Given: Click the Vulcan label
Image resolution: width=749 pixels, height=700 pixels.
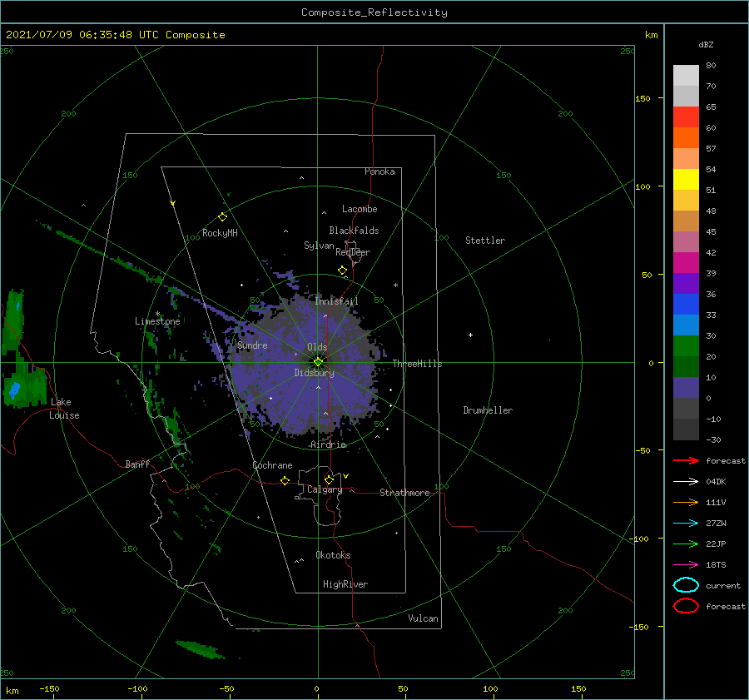Looking at the screenshot, I should pyautogui.click(x=424, y=618).
